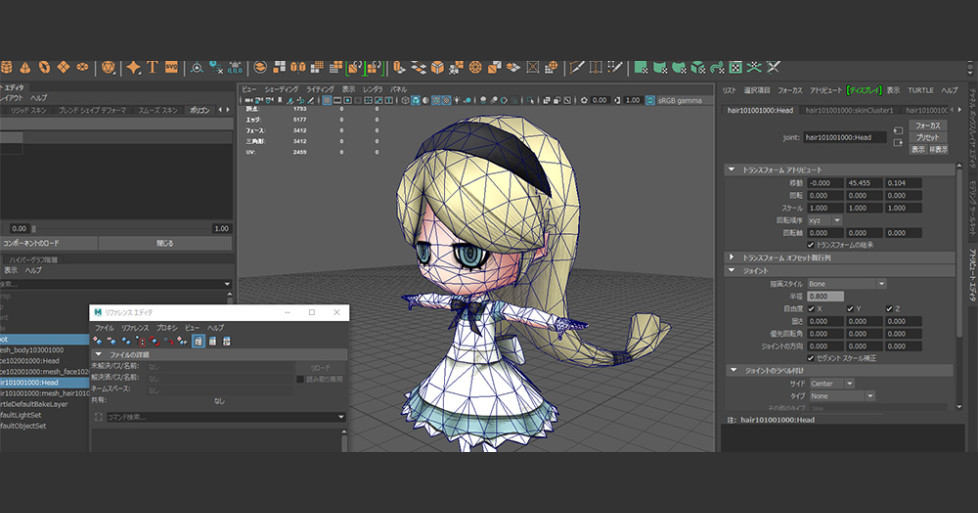Screen dimensions: 978x513
Task: Open the draw style Bone dropdown
Action: 846,283
